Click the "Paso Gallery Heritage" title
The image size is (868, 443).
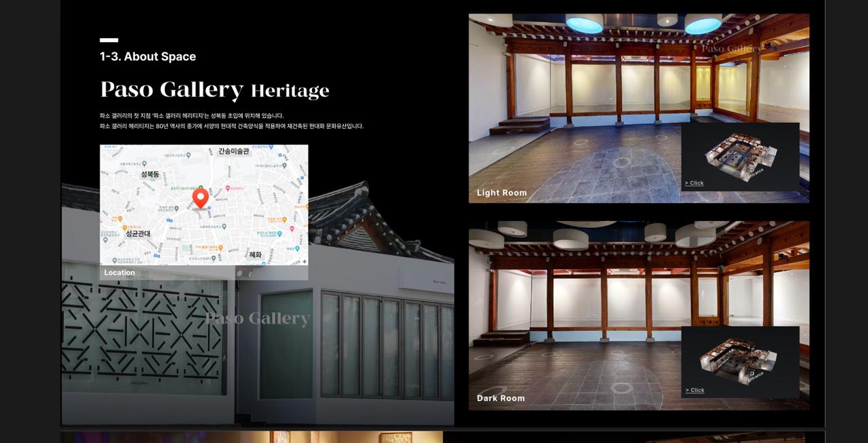(x=214, y=90)
